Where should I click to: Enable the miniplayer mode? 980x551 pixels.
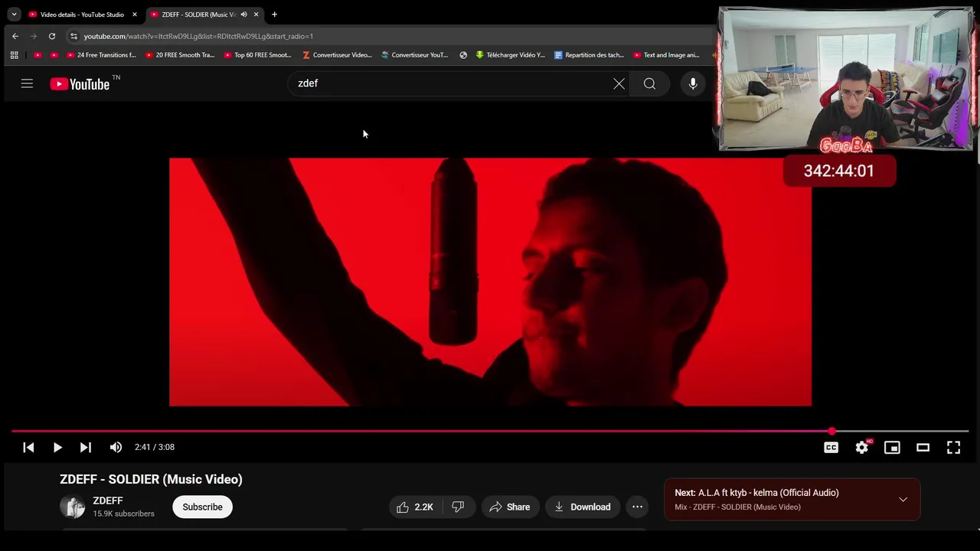click(892, 447)
